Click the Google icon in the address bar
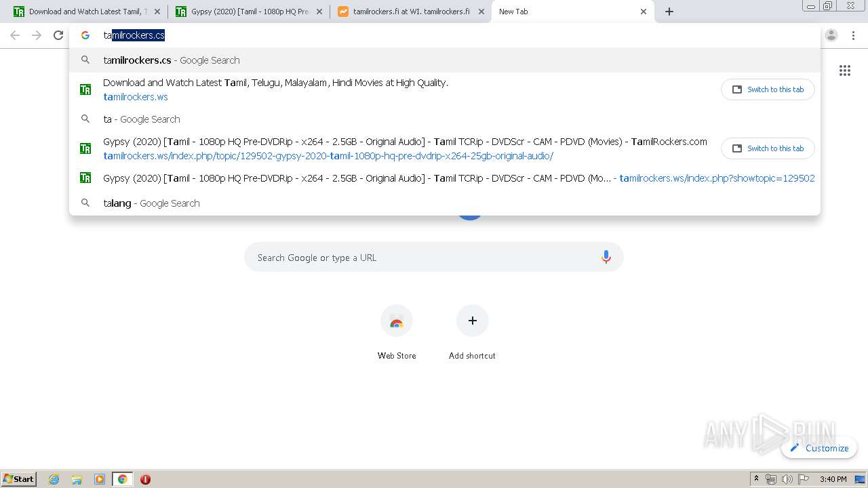This screenshot has height=488, width=868. 85,35
